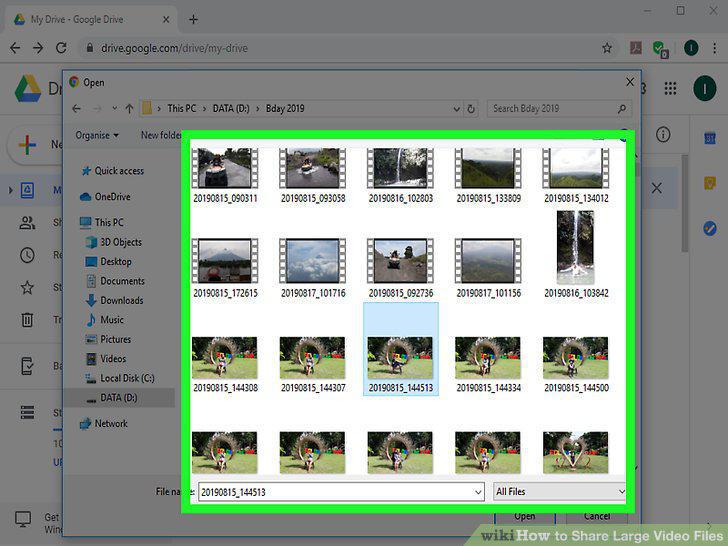The height and width of the screenshot is (546, 728).
Task: Click the Chrome profile icon in toolbar
Action: (x=691, y=48)
